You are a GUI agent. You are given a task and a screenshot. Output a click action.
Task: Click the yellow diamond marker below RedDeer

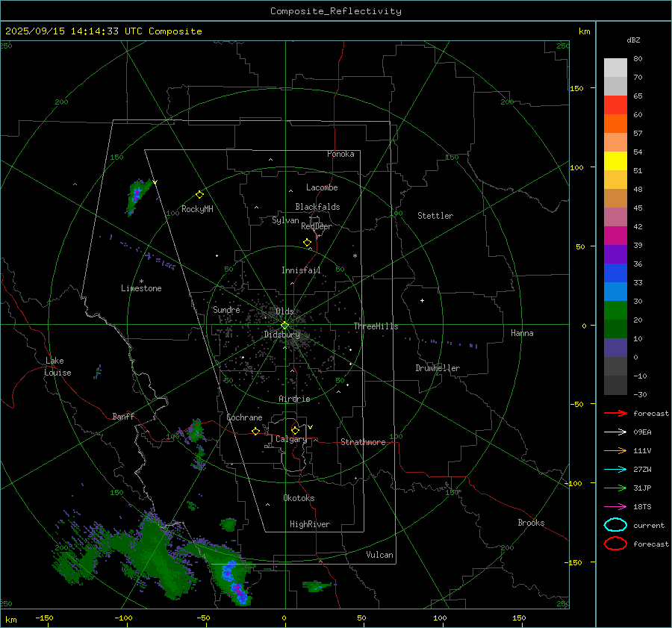(307, 243)
